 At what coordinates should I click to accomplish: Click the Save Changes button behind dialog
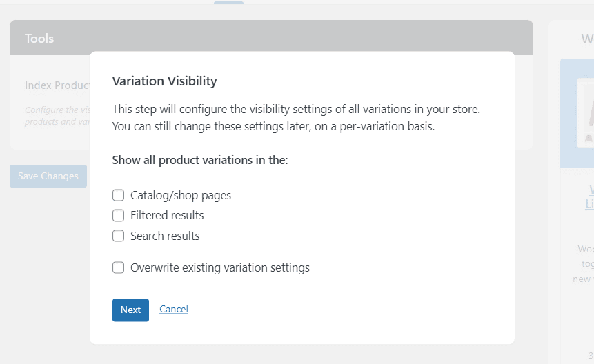point(48,176)
